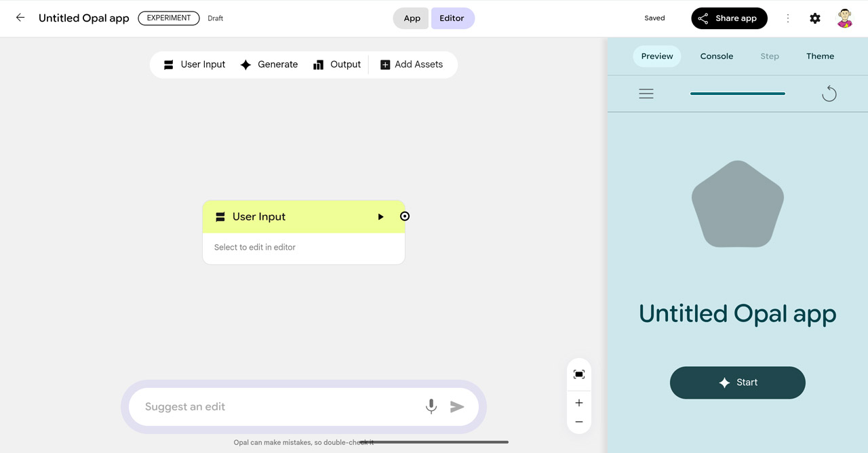The image size is (868, 453).
Task: Switch to the Editor view
Action: [452, 18]
